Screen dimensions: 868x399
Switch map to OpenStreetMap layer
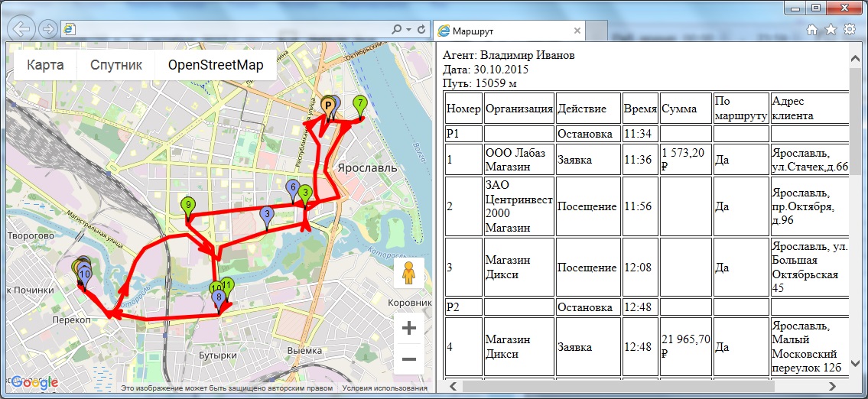coord(216,65)
